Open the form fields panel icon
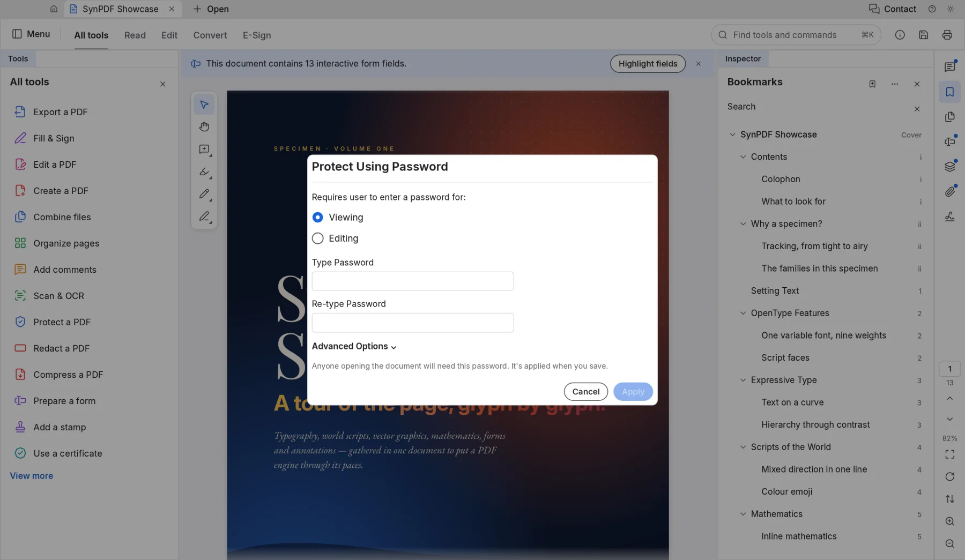The height and width of the screenshot is (560, 965). (949, 141)
